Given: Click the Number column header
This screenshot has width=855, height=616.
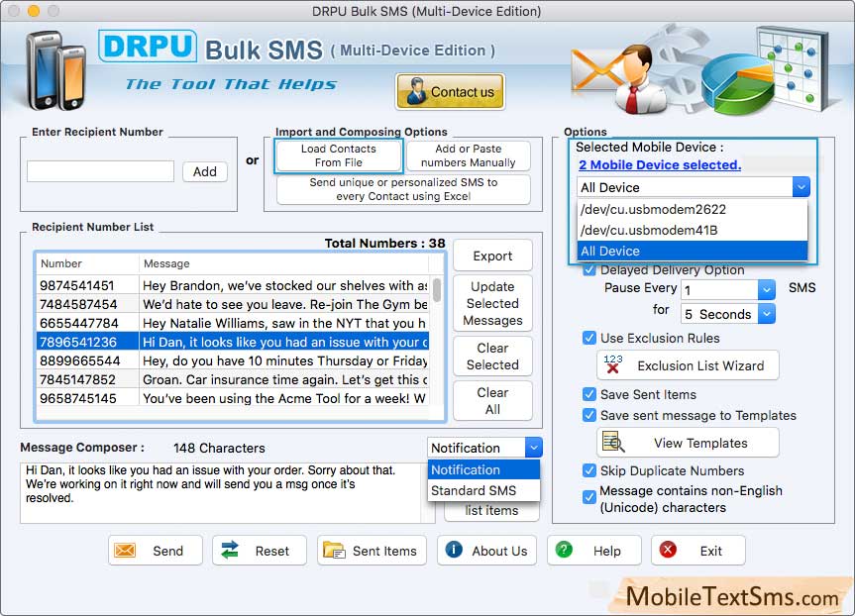Looking at the screenshot, I should [87, 263].
